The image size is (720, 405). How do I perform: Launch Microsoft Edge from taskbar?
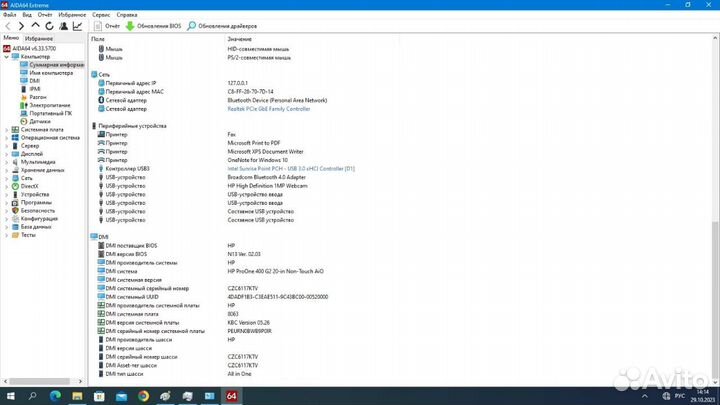[x=55, y=396]
